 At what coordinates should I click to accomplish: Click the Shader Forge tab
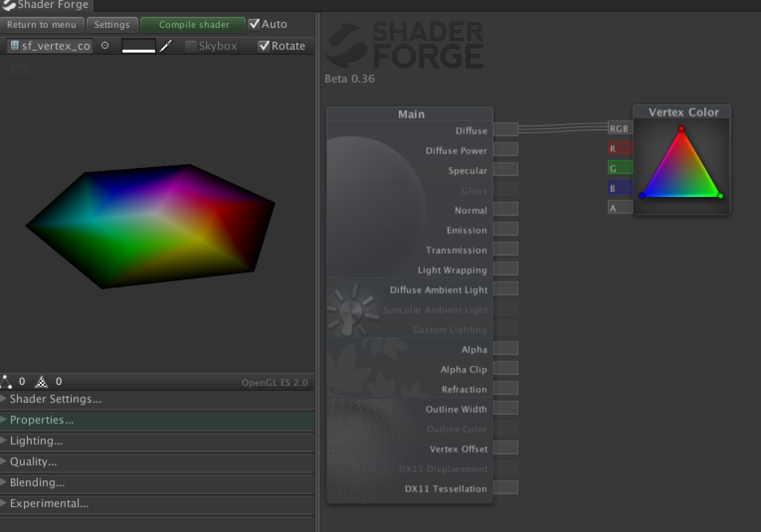tap(46, 5)
